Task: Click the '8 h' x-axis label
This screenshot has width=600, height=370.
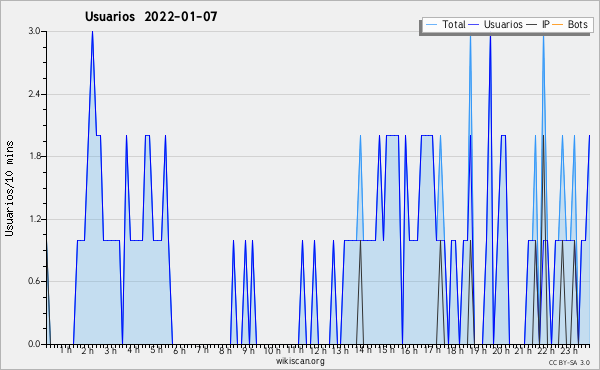Action: click(225, 350)
